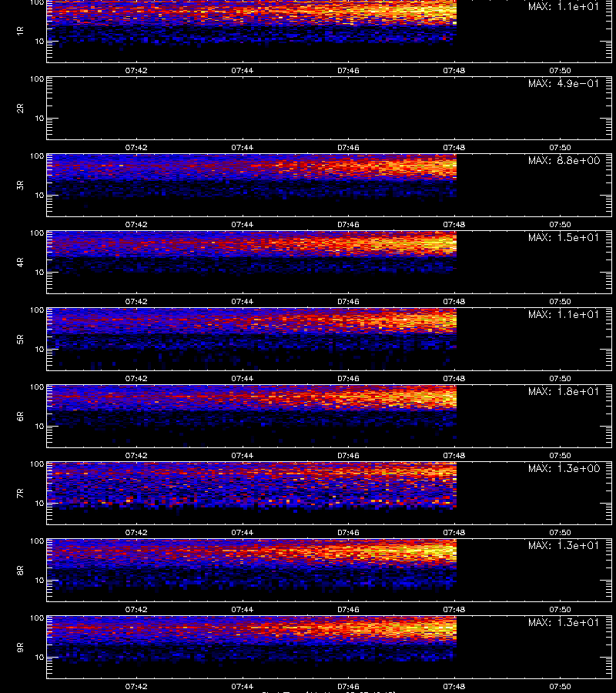The image size is (616, 693).
Task: Click the 07:46 time label below panel 3R
Action: 348,224
